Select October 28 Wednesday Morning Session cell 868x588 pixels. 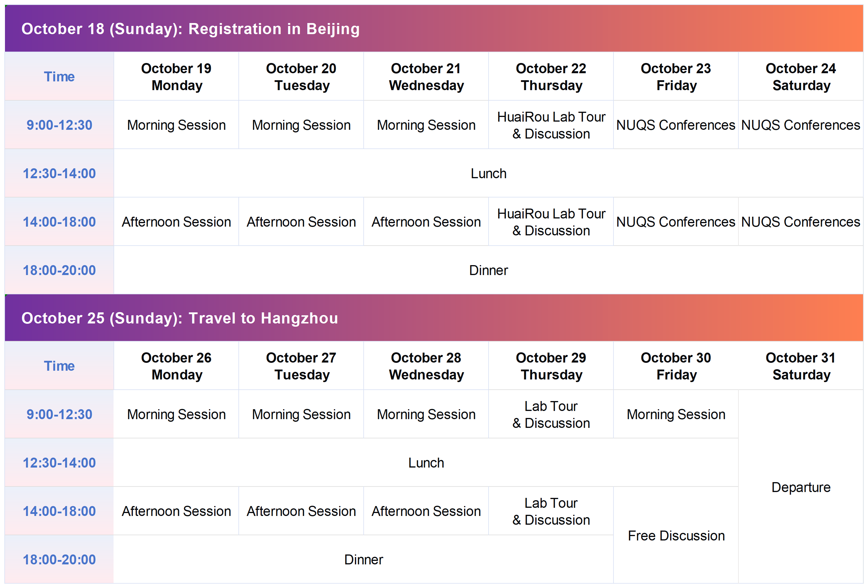point(426,414)
